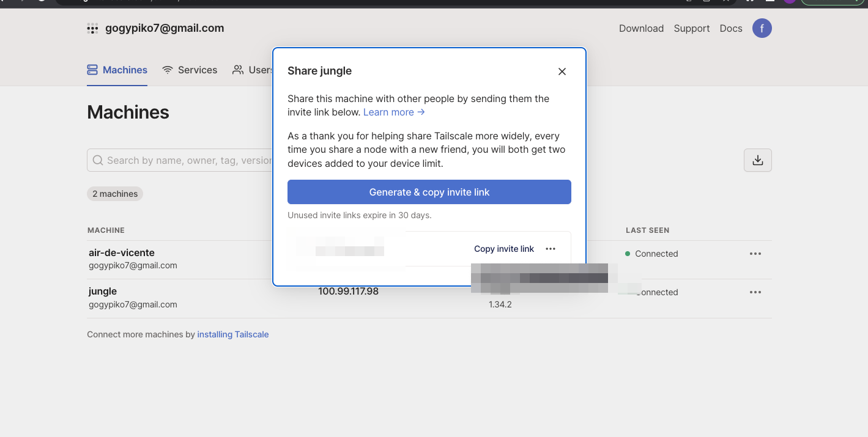Viewport: 868px width, 437px height.
Task: Open the Docs link
Action: pos(730,28)
